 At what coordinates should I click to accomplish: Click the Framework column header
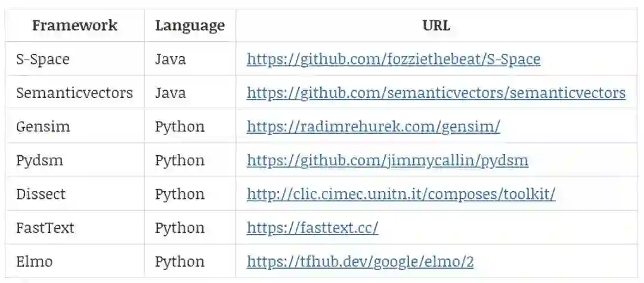pyautogui.click(x=75, y=26)
